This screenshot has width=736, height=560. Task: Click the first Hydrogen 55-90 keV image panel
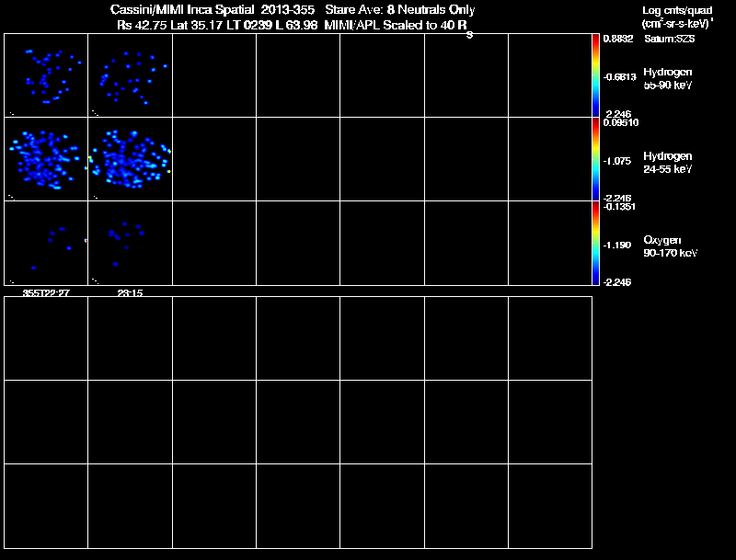(46, 75)
